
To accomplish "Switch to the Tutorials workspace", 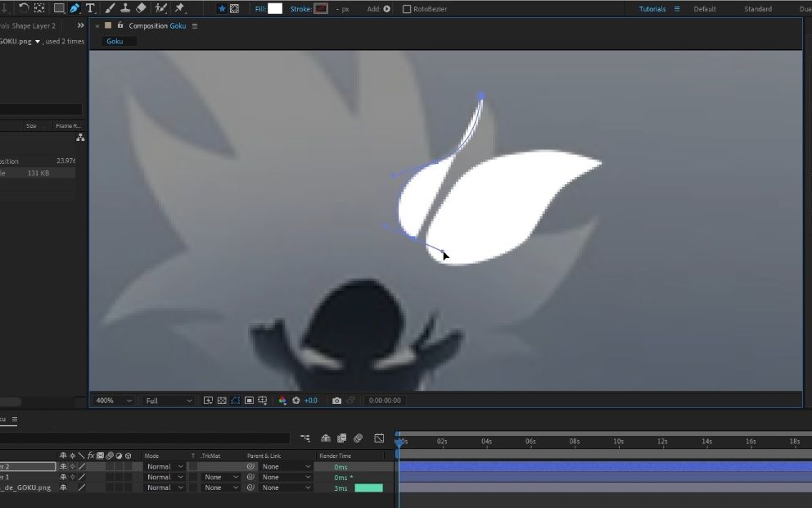I will point(652,9).
